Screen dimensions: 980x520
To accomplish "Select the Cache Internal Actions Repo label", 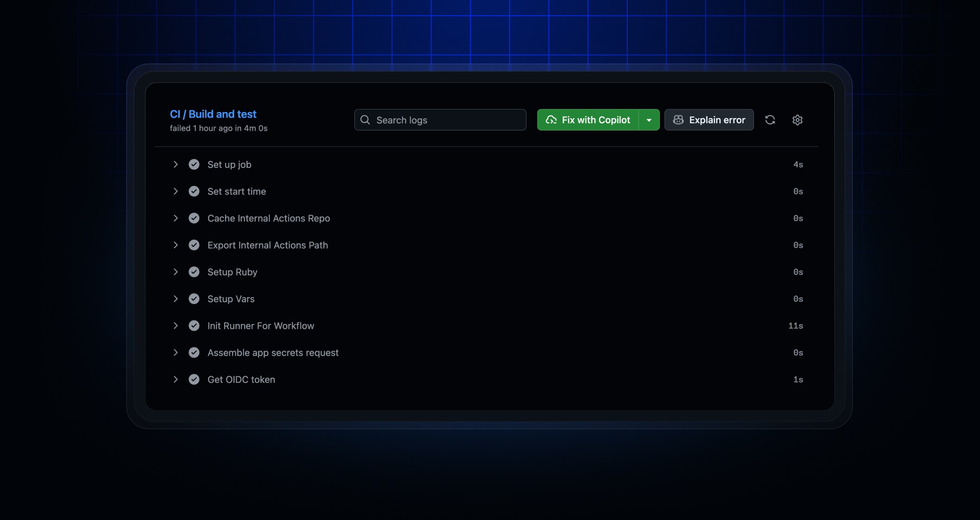I will [269, 218].
